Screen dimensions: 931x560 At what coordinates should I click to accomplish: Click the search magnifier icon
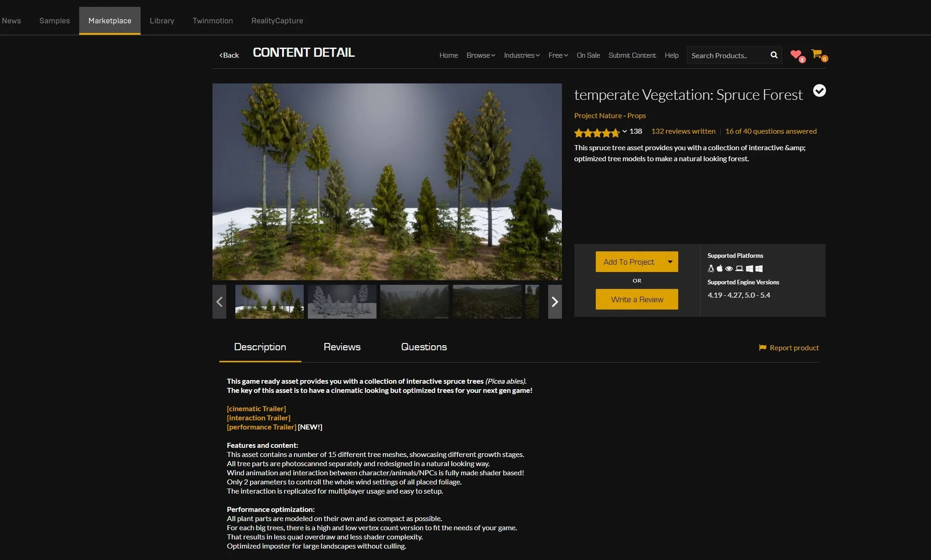click(774, 55)
